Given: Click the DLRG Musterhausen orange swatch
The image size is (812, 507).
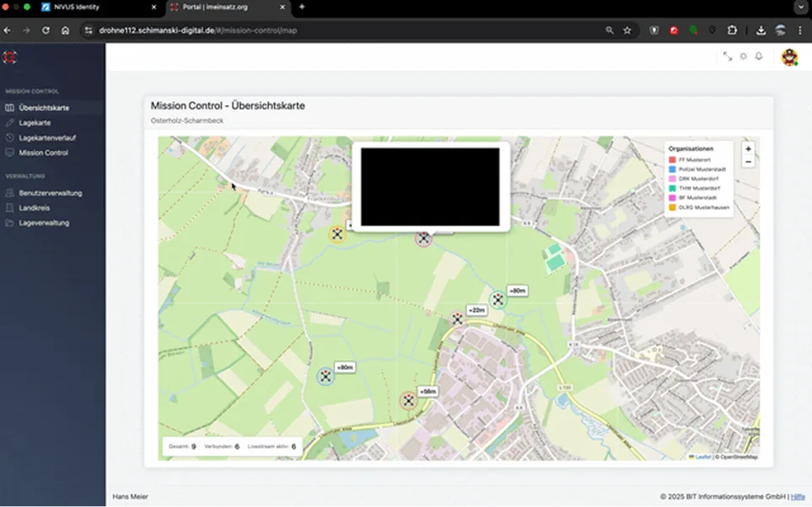Looking at the screenshot, I should pos(672,207).
